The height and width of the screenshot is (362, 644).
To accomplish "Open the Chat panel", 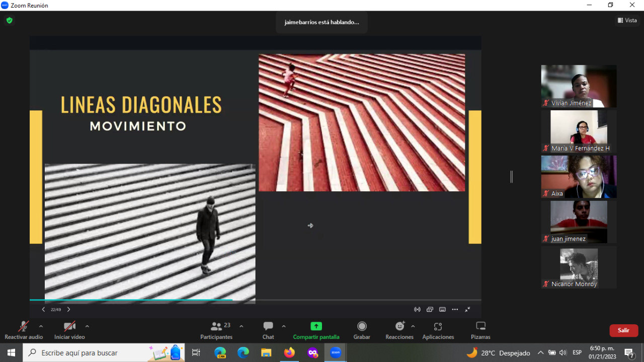I will click(268, 330).
